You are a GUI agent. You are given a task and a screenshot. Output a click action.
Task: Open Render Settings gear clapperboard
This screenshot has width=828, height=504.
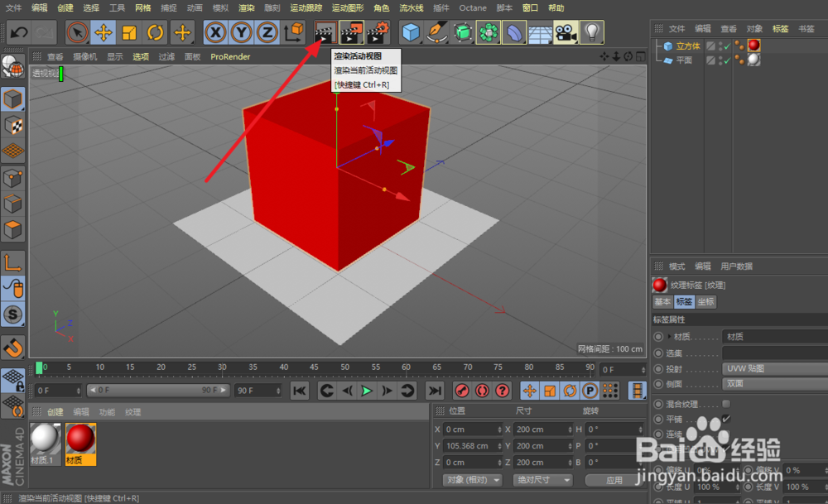click(378, 33)
